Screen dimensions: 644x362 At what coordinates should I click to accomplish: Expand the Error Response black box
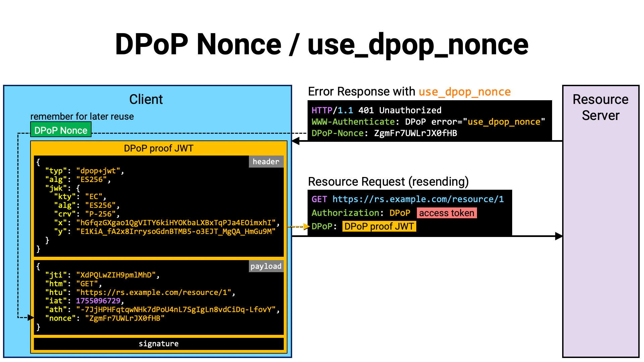tap(429, 121)
